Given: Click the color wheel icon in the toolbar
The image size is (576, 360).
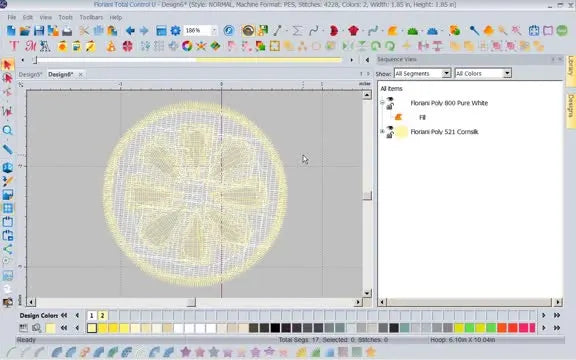Looking at the screenshot, I should [x=187, y=46].
